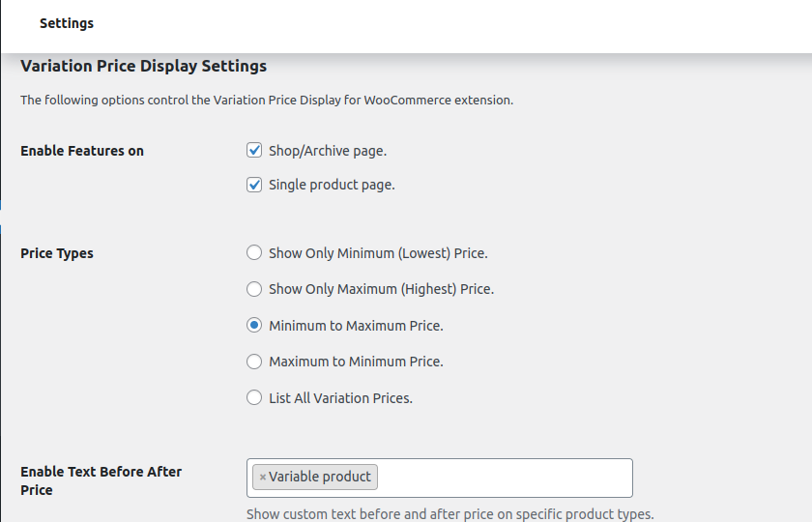
Task: Click the 'Single product page.' label text
Action: tap(332, 185)
